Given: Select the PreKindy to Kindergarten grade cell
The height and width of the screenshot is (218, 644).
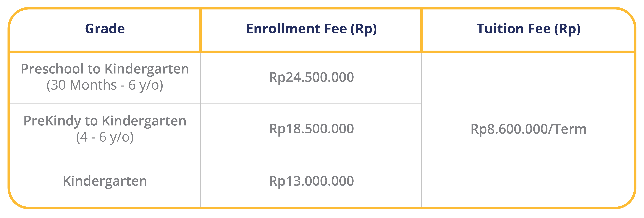Looking at the screenshot, I should 105,130.
